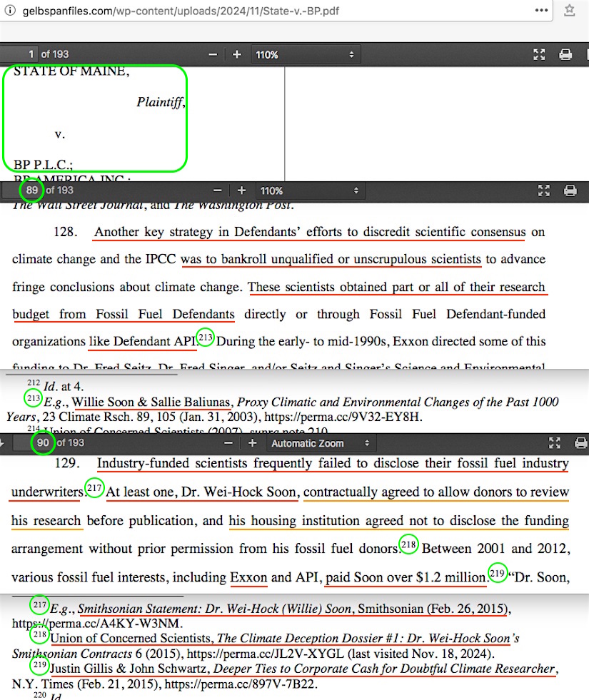Open the browser page actions three-dot menu
Image resolution: width=589 pixels, height=700 pixels.
[x=542, y=10]
